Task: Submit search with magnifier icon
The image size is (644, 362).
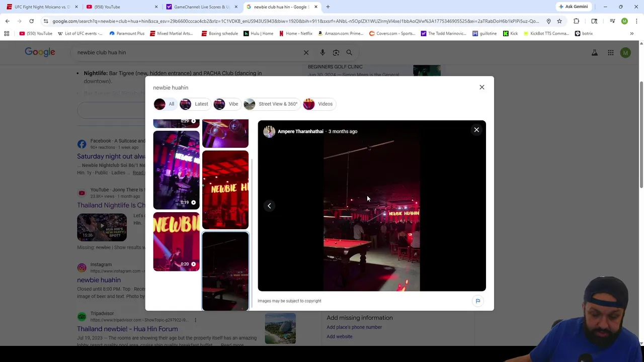Action: click(x=349, y=52)
